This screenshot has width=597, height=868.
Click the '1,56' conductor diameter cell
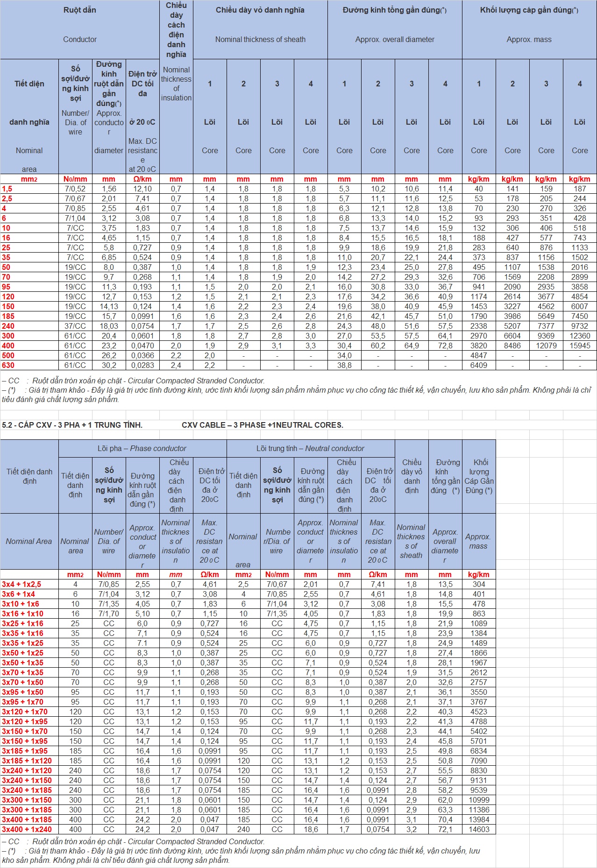coord(109,189)
